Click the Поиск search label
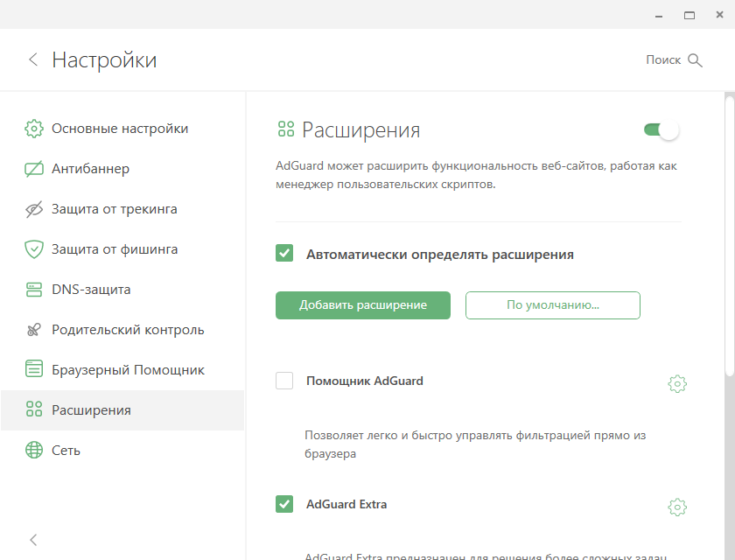The height and width of the screenshot is (560, 735). tap(663, 60)
